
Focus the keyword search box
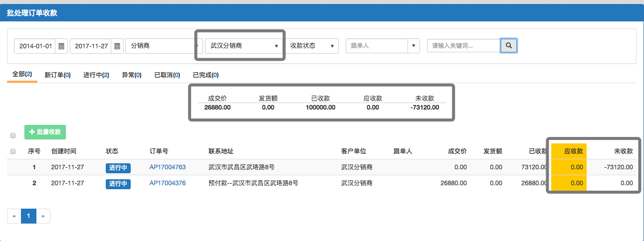coord(464,46)
